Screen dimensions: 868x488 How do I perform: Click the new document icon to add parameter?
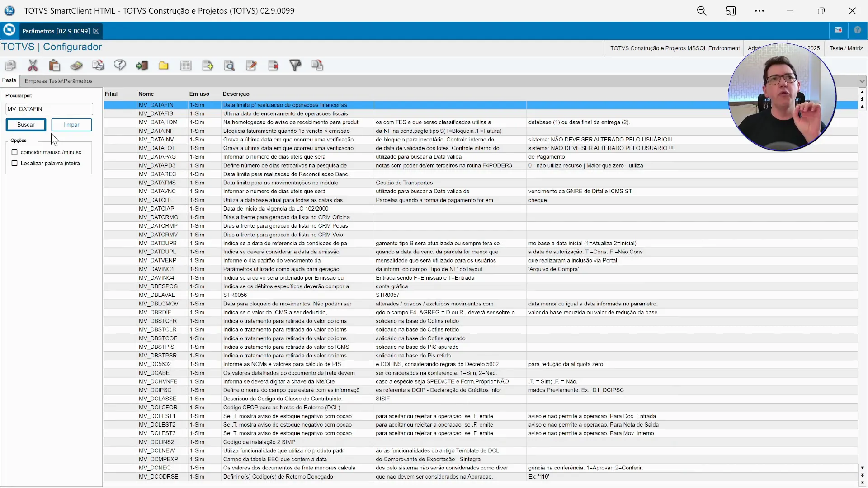[207, 66]
